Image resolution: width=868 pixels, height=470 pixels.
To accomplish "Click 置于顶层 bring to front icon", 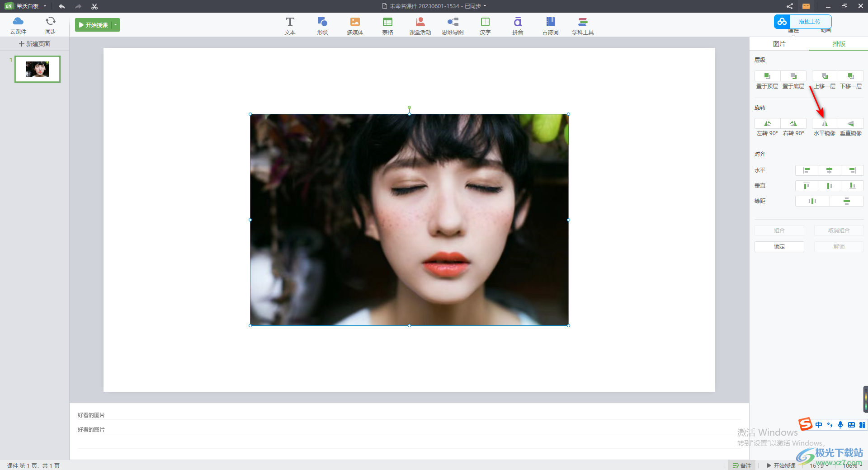I will [767, 76].
